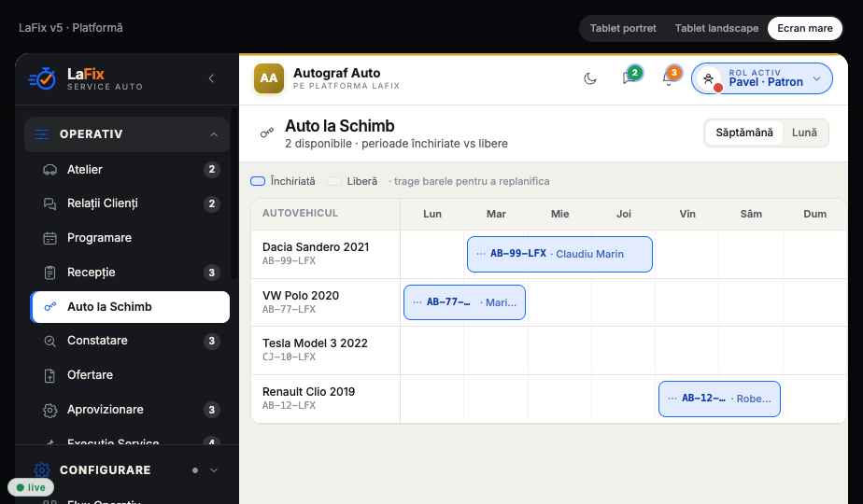Click the CONFIGURARE status dot

point(195,470)
